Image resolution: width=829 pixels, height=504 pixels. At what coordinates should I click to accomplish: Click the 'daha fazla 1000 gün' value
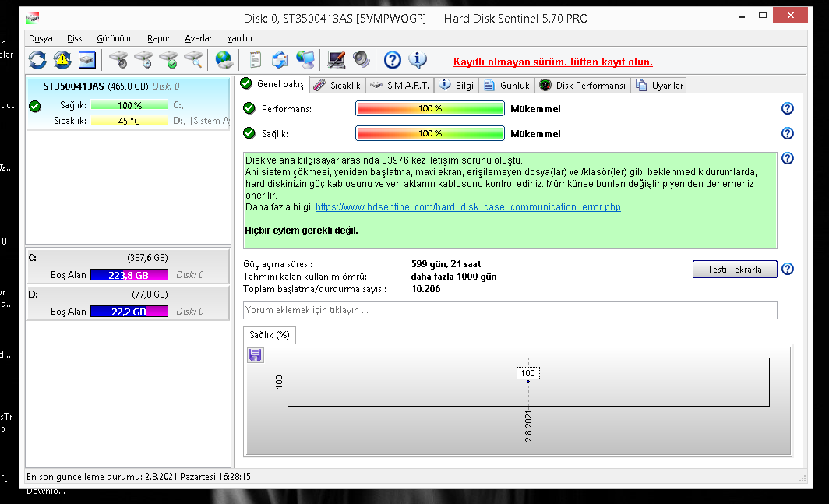coord(453,276)
